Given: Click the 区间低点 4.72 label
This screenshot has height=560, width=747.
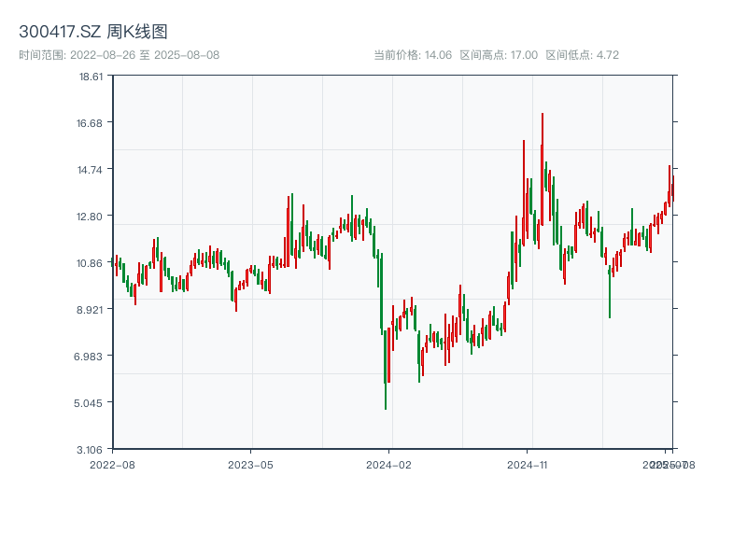Looking at the screenshot, I should pyautogui.click(x=583, y=55).
